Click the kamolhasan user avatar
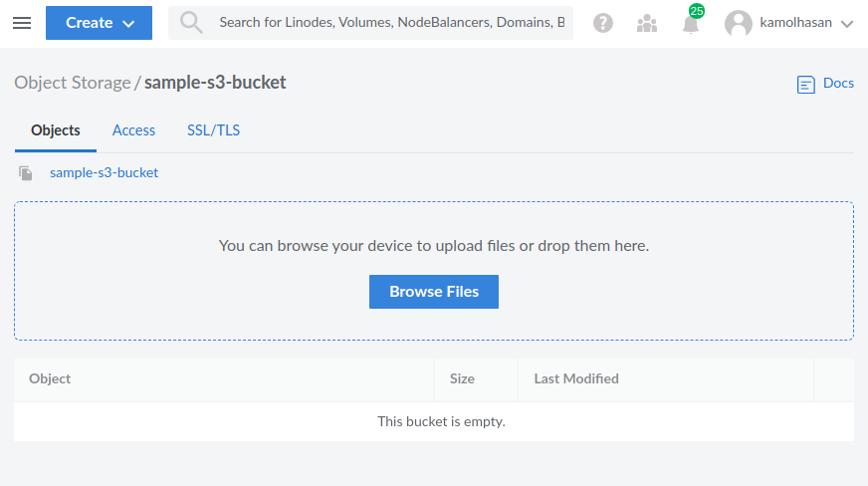The image size is (868, 486). [x=738, y=23]
